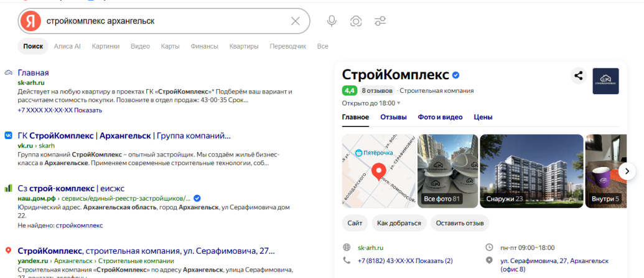Open the Финансы tab

(x=204, y=47)
